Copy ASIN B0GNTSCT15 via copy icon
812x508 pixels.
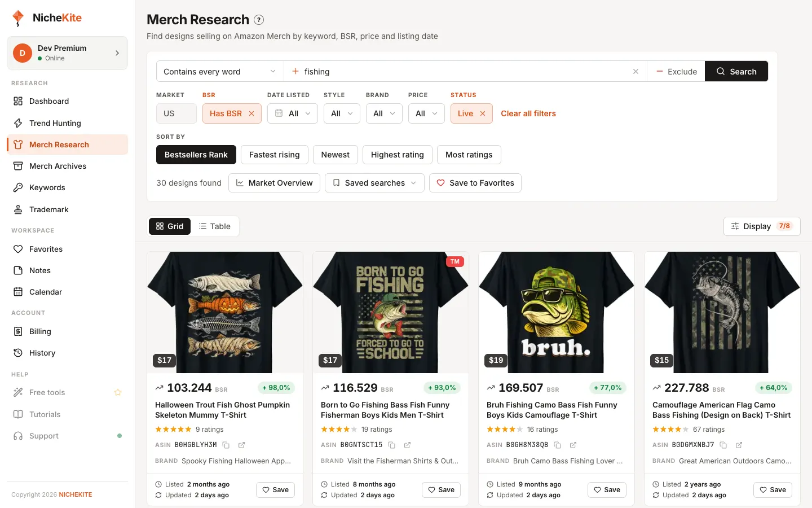(392, 445)
